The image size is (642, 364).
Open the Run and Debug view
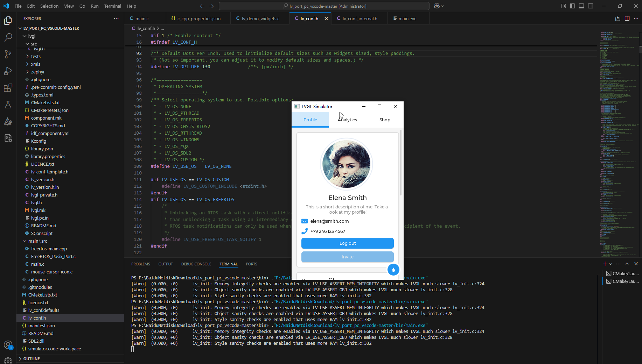[8, 71]
